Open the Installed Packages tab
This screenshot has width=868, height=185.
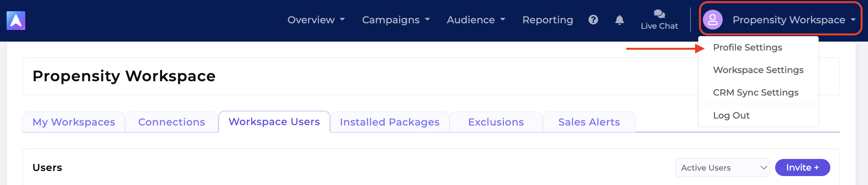390,122
